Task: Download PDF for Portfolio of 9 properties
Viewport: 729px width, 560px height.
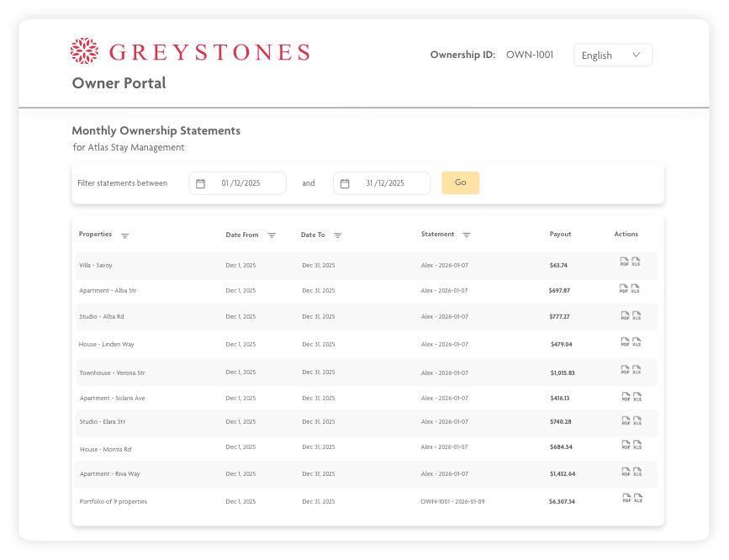Action: (x=626, y=499)
